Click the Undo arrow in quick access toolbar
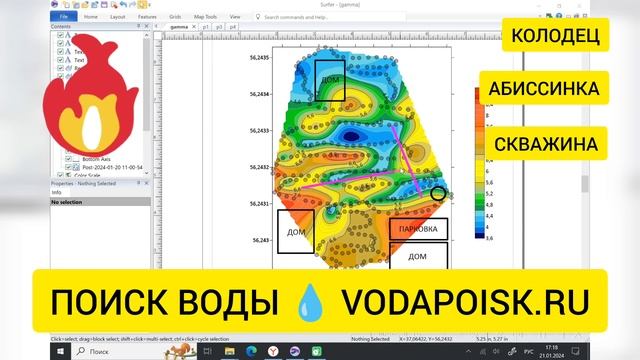640x360 pixels. (x=123, y=5)
